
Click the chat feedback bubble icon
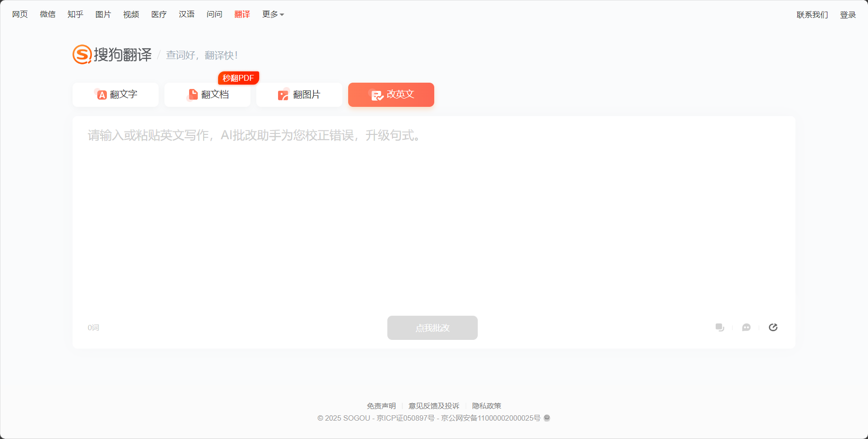point(746,327)
